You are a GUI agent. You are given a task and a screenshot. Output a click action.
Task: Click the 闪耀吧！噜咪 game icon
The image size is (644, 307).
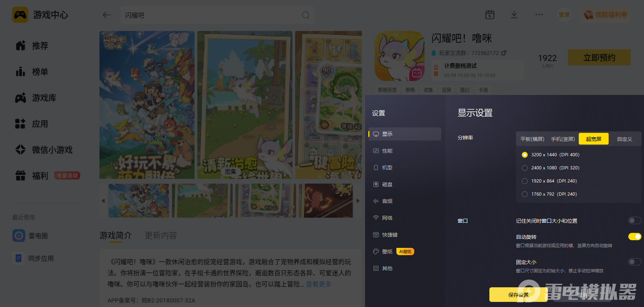click(400, 56)
